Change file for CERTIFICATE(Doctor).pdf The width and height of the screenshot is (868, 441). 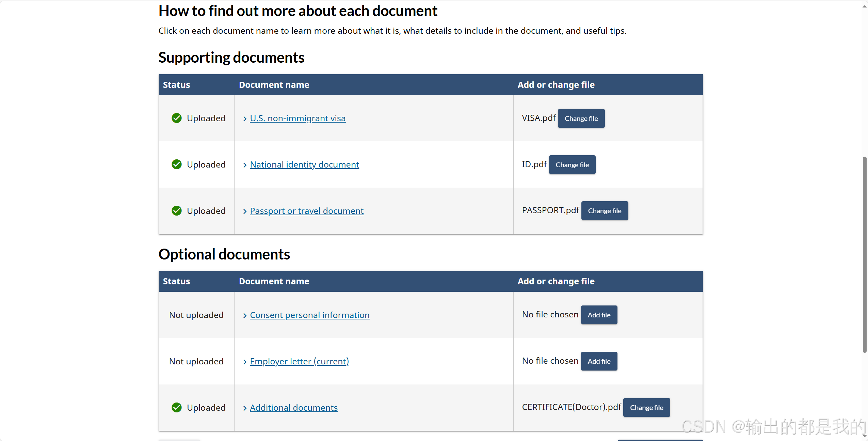coord(646,408)
